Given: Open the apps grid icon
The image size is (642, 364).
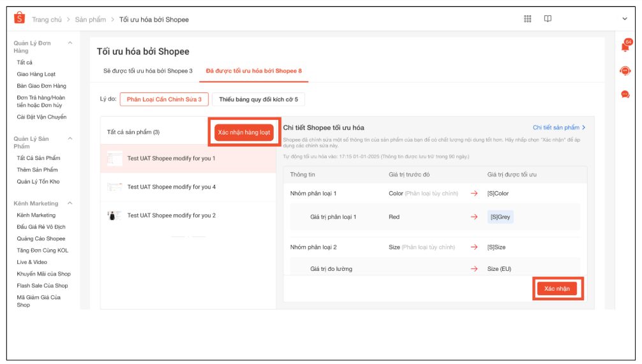Looking at the screenshot, I should point(527,19).
